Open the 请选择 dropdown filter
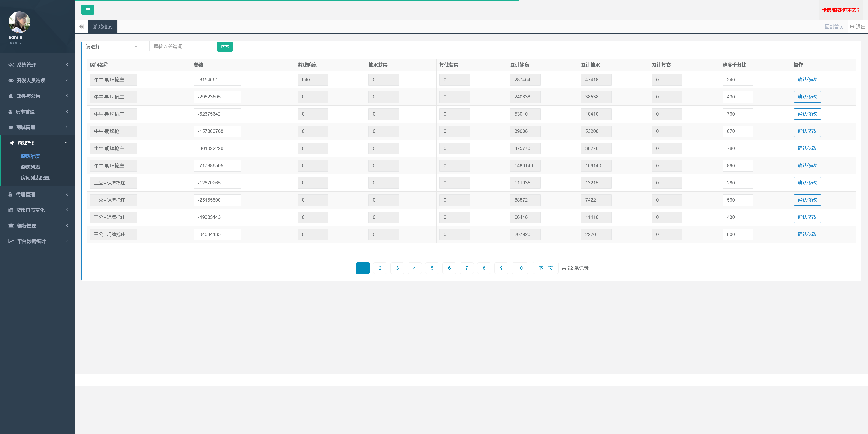 [111, 47]
